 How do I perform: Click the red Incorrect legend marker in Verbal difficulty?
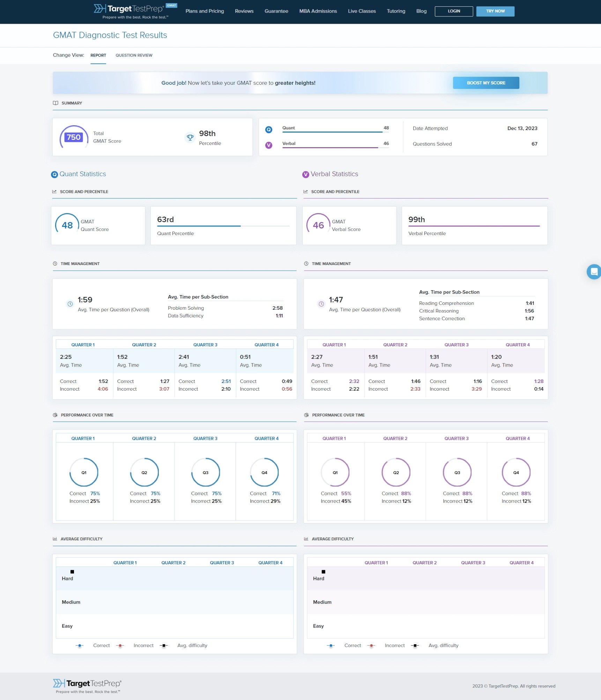coord(371,646)
